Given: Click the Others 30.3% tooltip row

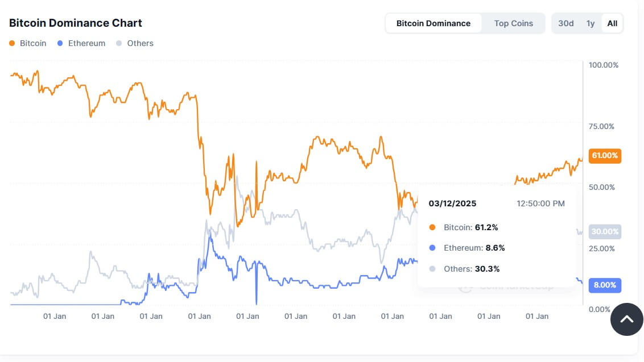Looking at the screenshot, I should tap(464, 269).
